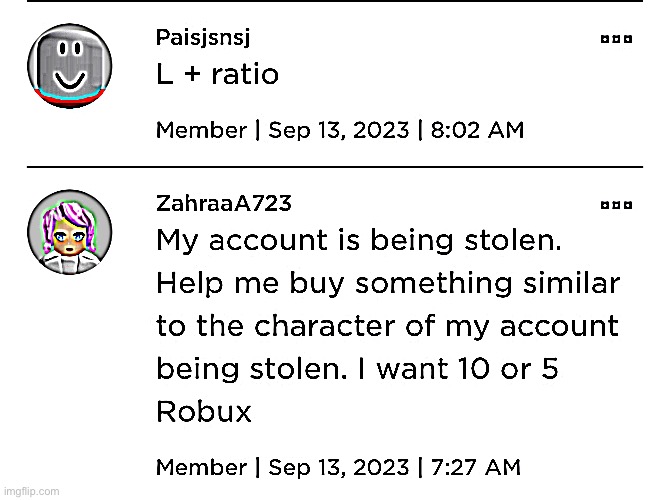Screen dimensions: 669x500
Task: Click the "to the character of my account" line
Action: 388,327
